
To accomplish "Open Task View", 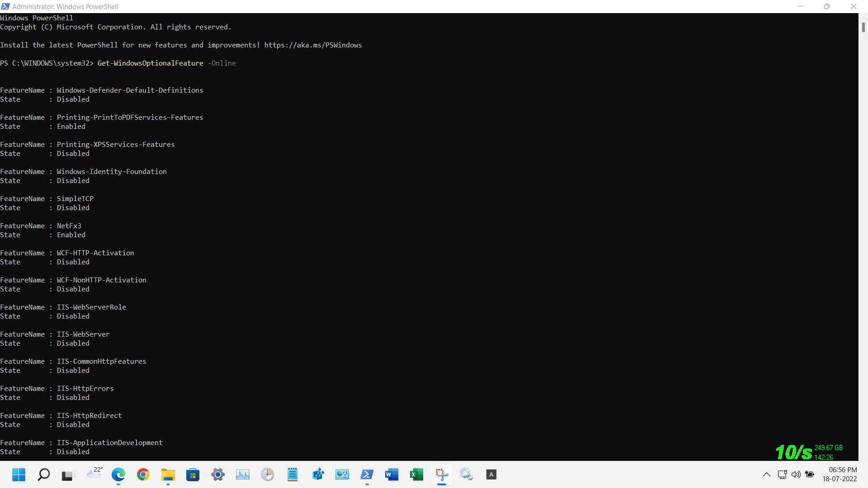I will [x=67, y=474].
